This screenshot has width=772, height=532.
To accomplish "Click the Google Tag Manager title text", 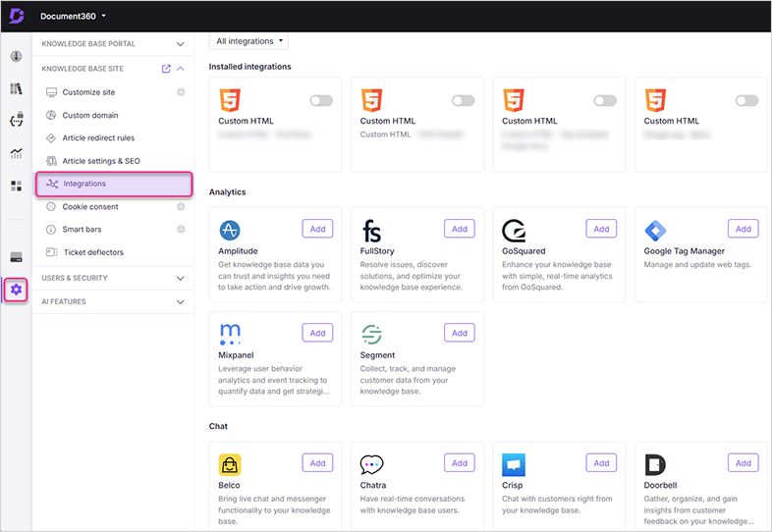I will [684, 251].
